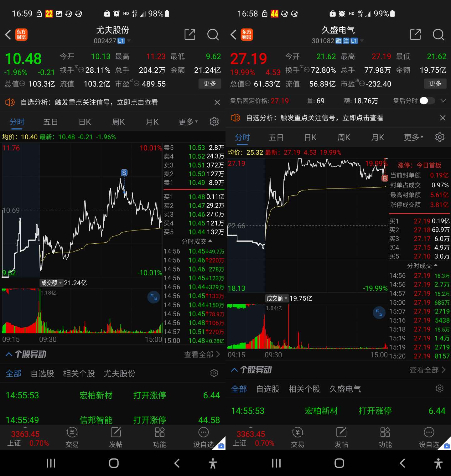This screenshot has height=476, width=451.
Task: Open 交易 on 尤夫股份 bottom bar
Action: 72,437
